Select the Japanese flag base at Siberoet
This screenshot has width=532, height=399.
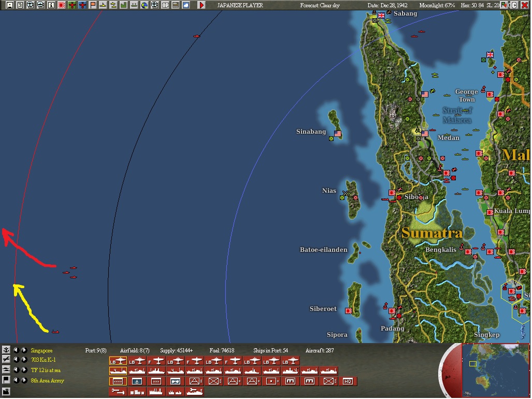pyautogui.click(x=349, y=311)
